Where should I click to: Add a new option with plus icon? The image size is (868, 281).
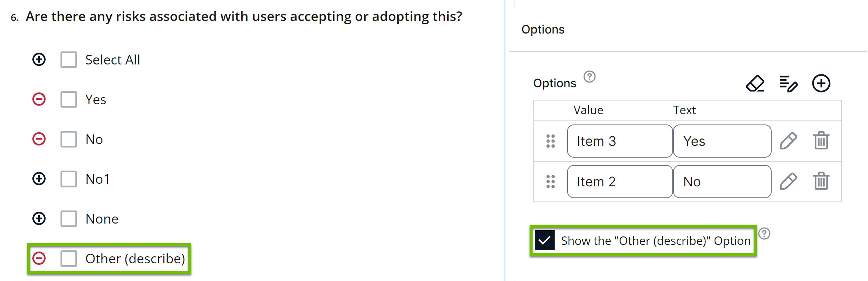pyautogui.click(x=821, y=83)
